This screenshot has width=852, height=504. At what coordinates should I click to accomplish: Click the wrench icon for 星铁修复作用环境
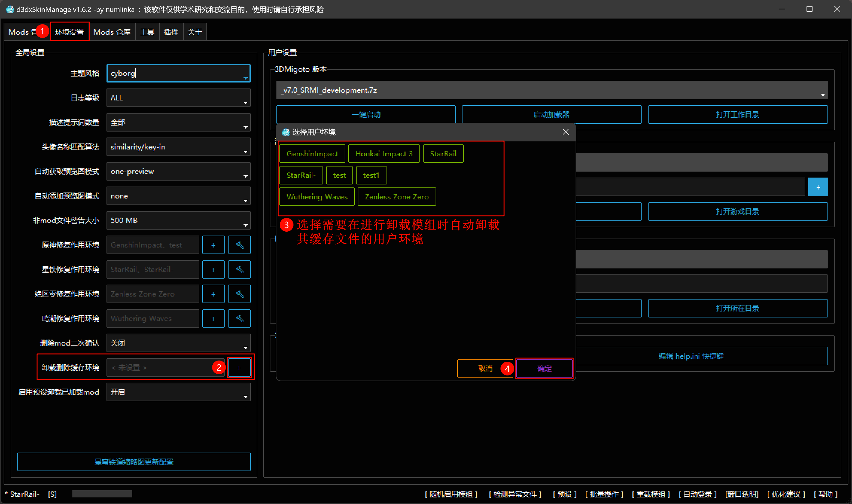pos(239,269)
